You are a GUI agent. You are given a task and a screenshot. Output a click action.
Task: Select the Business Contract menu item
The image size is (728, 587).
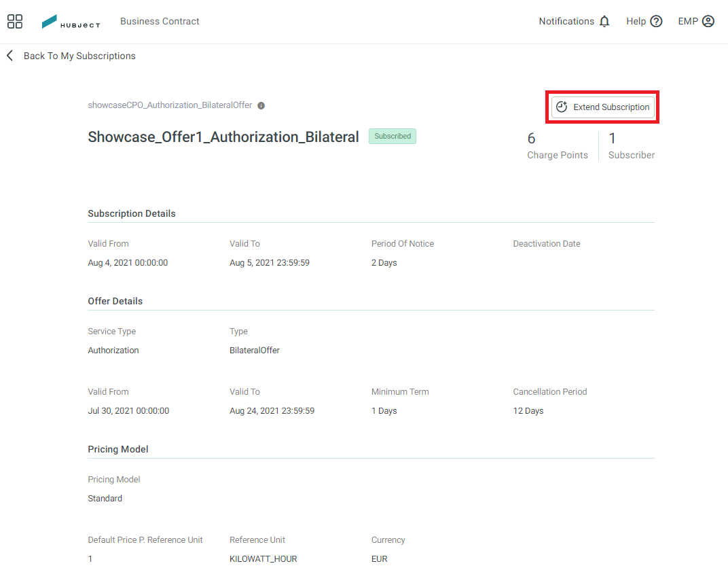(x=160, y=21)
